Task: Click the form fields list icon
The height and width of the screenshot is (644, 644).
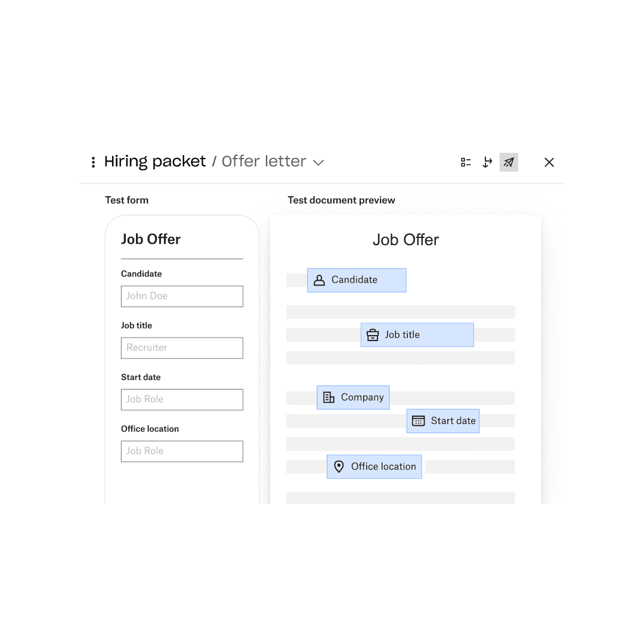Action: 466,162
